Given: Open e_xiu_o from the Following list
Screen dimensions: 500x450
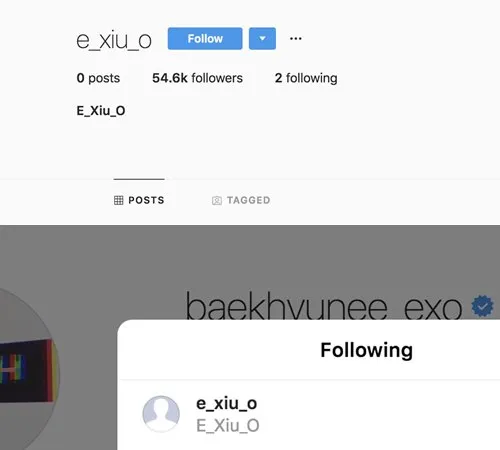Looking at the screenshot, I should point(226,404).
